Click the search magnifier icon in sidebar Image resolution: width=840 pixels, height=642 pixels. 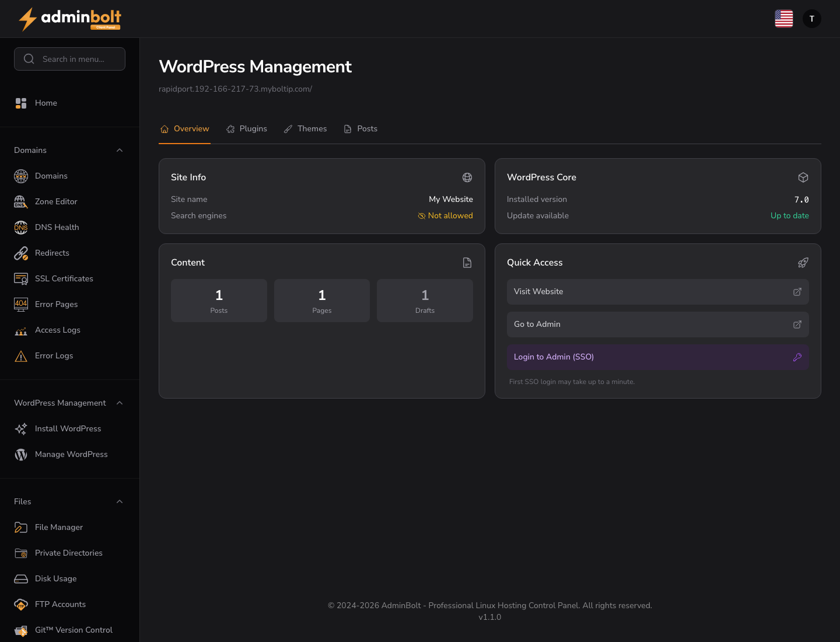[29, 59]
